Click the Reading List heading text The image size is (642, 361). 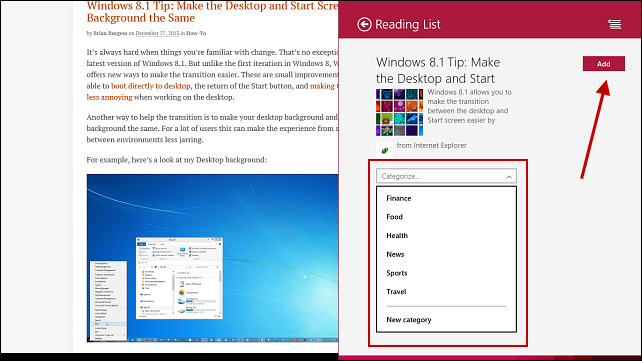pyautogui.click(x=408, y=25)
